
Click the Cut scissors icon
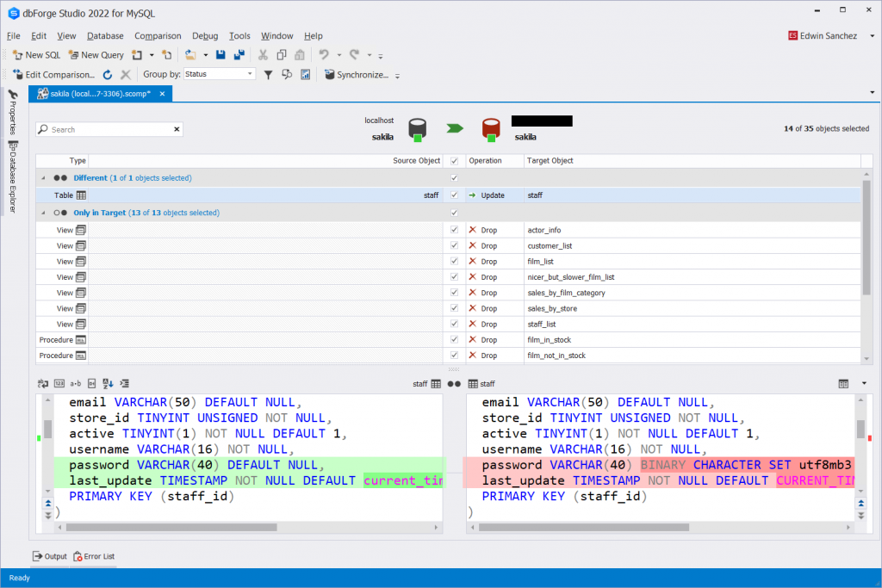[x=263, y=55]
